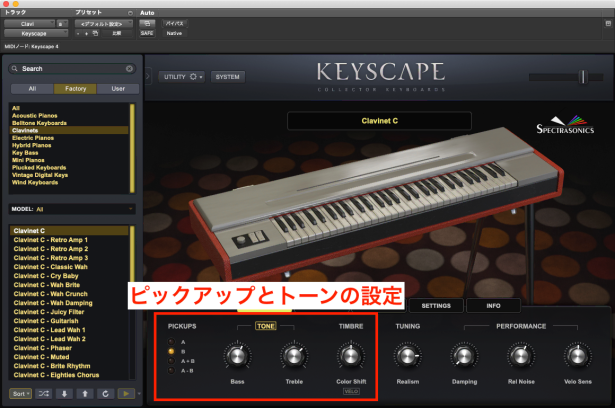Select next preset with the plus button
Image resolution: width=615 pixels, height=408 pixels.
coord(86,34)
